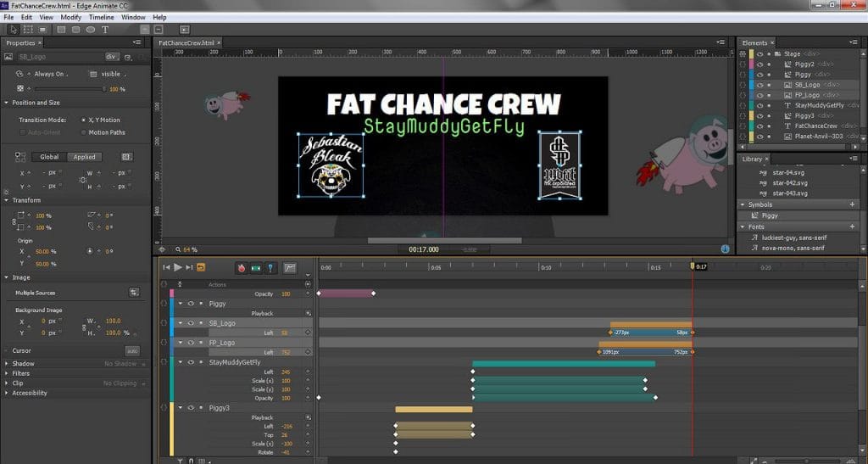Add keyframe for SB_Logo Left property
Screen dimensions: 868x464
tap(308, 333)
